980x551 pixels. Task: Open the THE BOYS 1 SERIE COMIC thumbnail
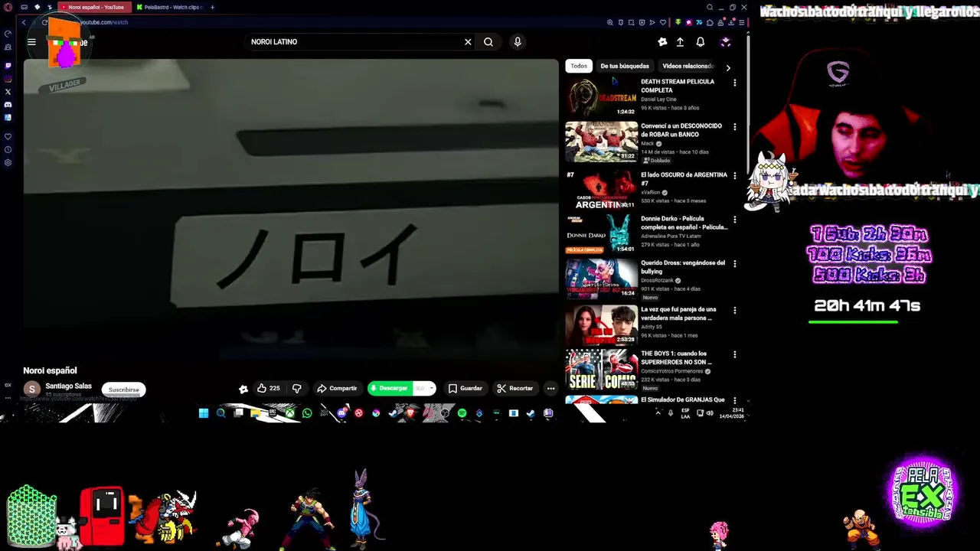tap(601, 370)
